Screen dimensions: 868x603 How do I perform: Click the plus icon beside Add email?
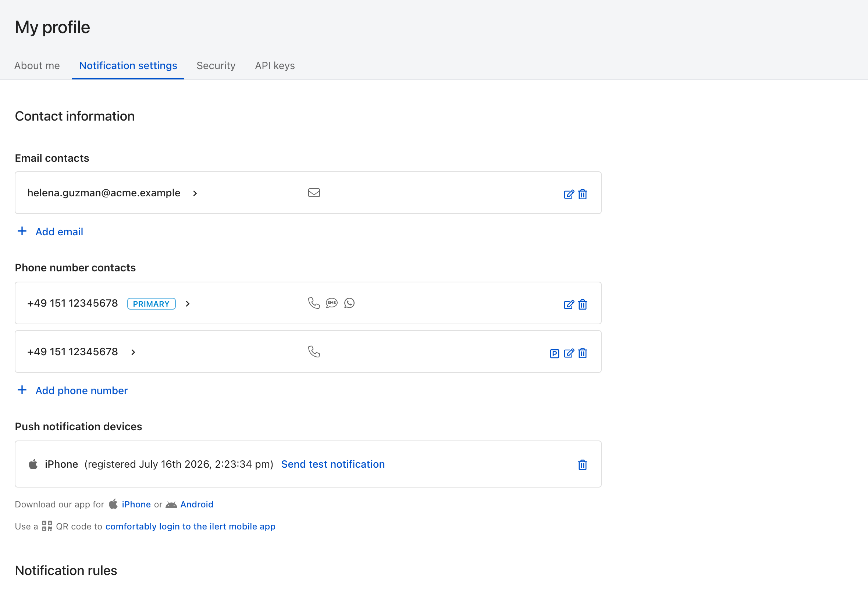(x=22, y=231)
